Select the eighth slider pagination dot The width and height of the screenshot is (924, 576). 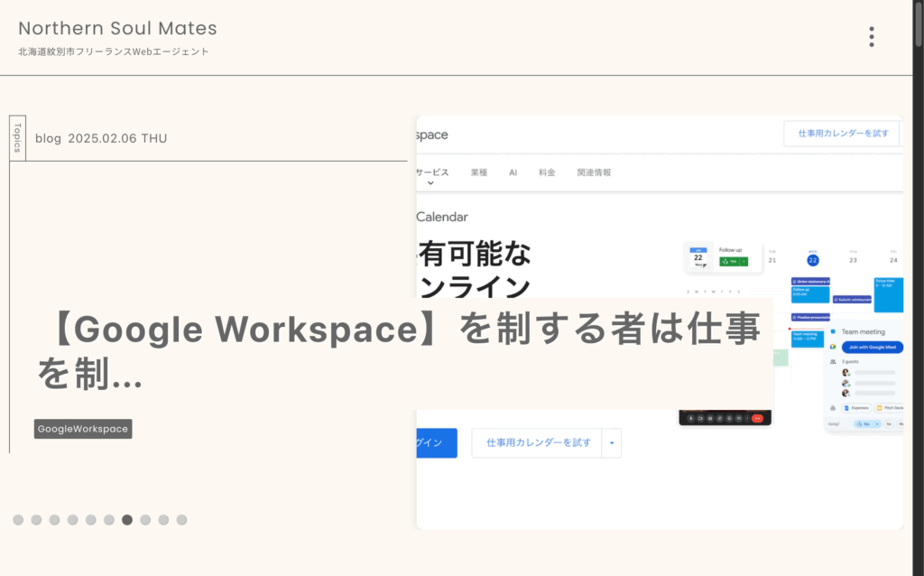(145, 519)
